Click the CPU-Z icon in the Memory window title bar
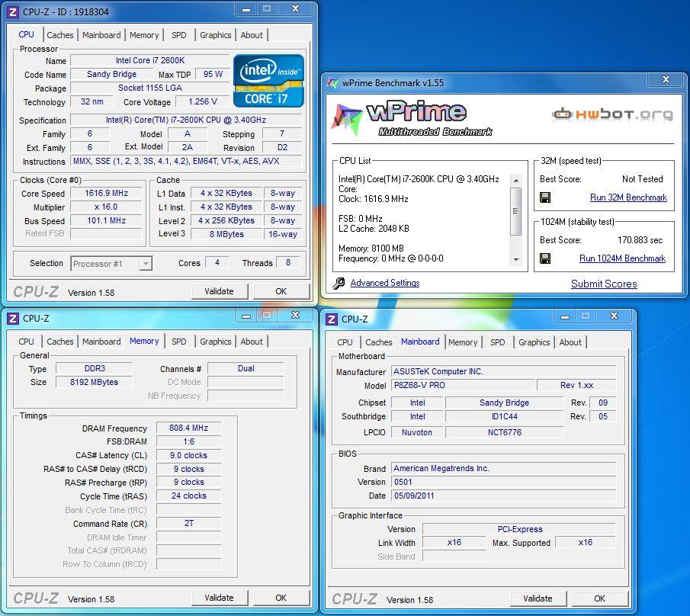 (13, 318)
